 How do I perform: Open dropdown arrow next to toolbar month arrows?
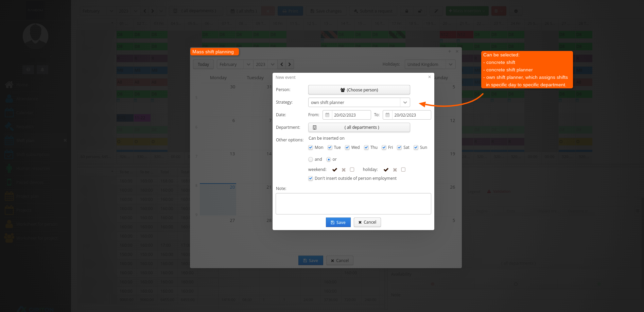tap(161, 11)
